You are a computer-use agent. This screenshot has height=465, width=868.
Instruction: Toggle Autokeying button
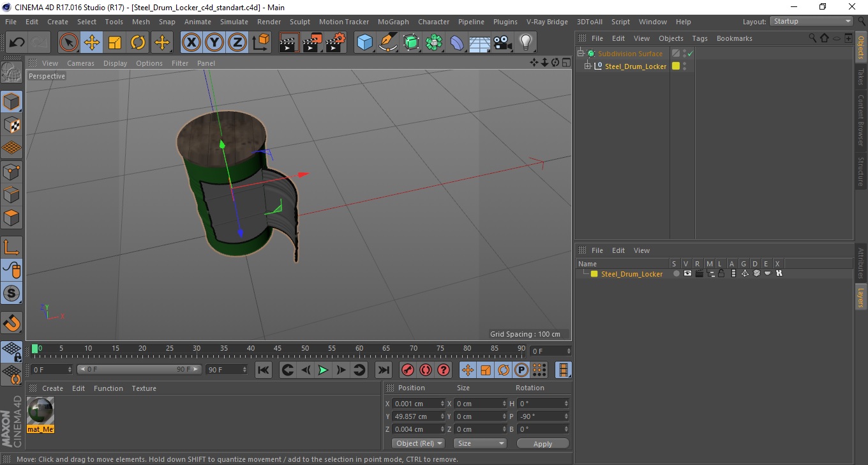426,370
